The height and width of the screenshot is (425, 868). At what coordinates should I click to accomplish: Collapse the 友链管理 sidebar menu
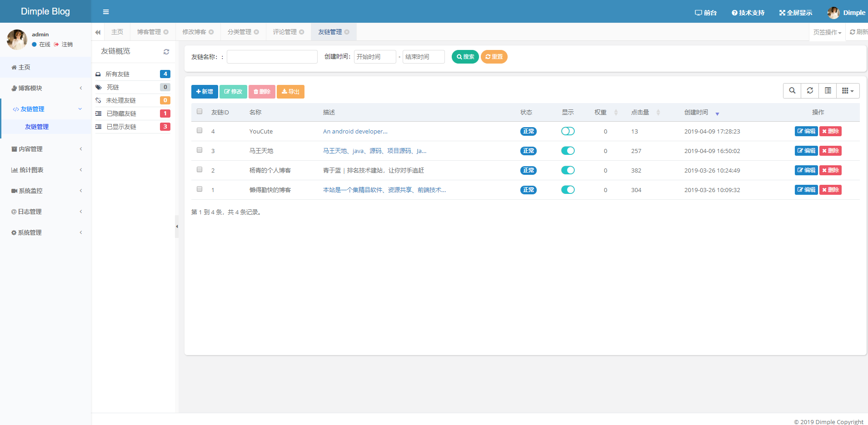[x=45, y=109]
